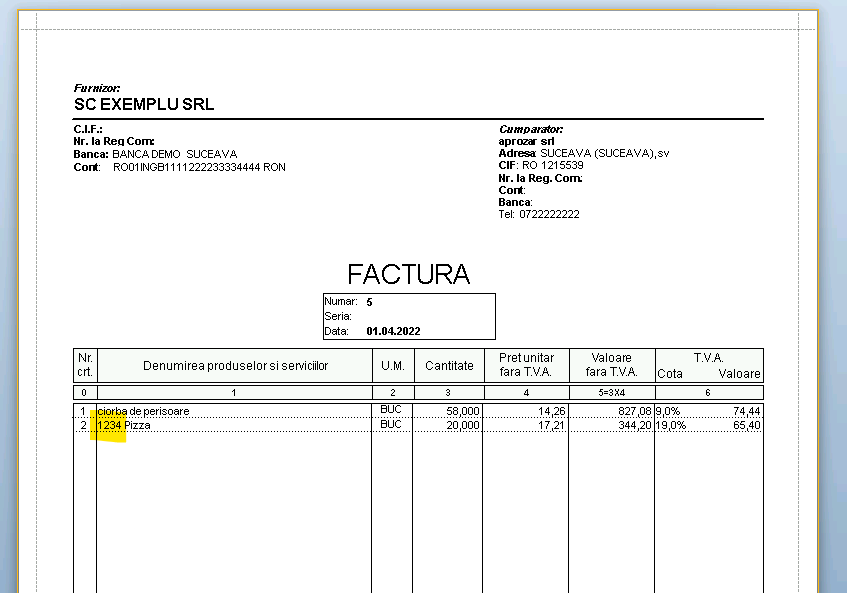Select the invoice number 5
847x593 pixels.
[x=369, y=302]
